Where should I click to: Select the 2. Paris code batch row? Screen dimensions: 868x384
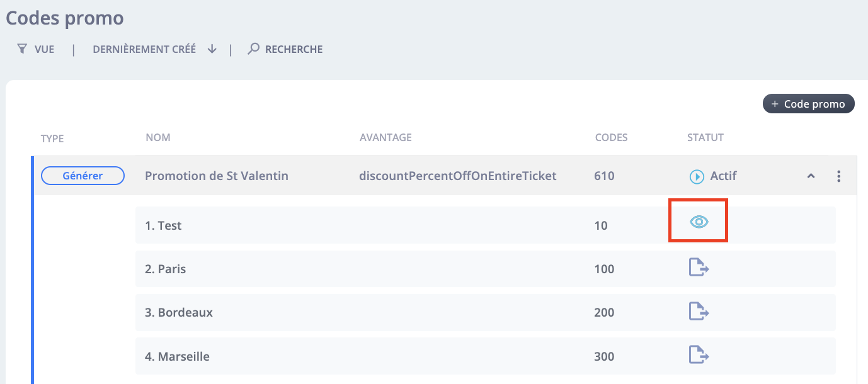click(x=485, y=269)
